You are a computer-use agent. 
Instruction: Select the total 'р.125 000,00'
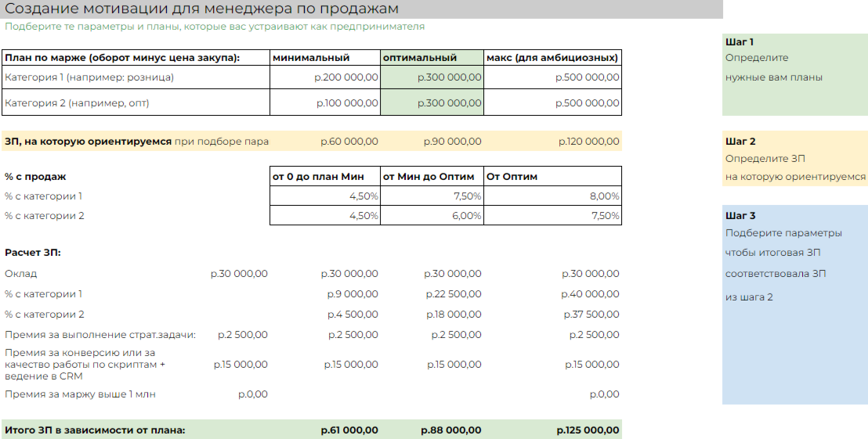588,430
